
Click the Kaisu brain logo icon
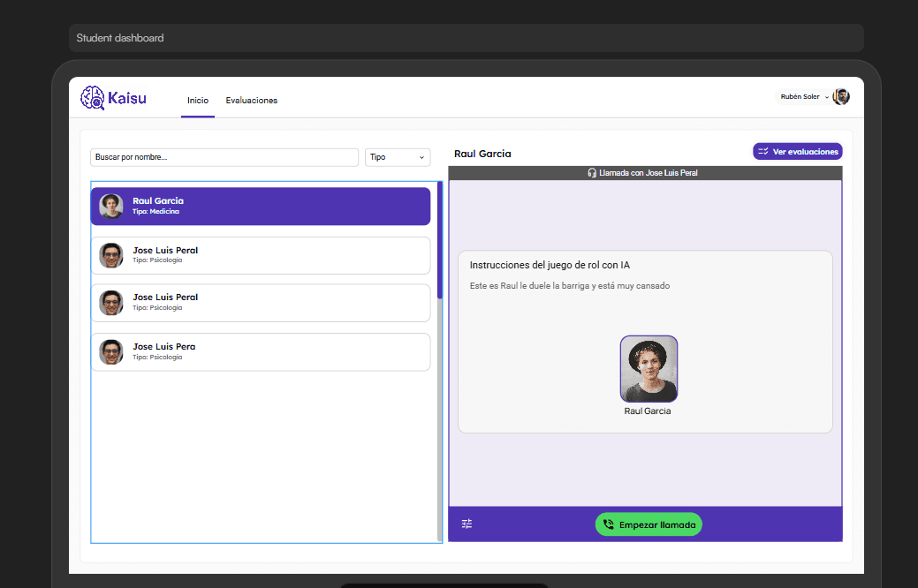(92, 98)
